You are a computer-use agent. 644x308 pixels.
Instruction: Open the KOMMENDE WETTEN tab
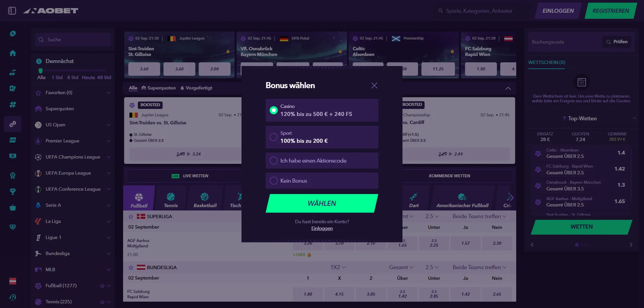pyautogui.click(x=449, y=176)
